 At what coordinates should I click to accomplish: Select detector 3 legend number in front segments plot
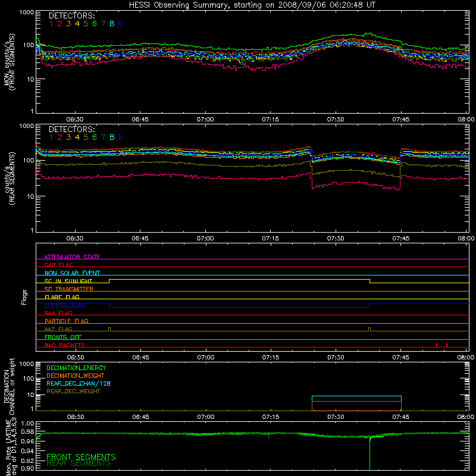(68, 24)
